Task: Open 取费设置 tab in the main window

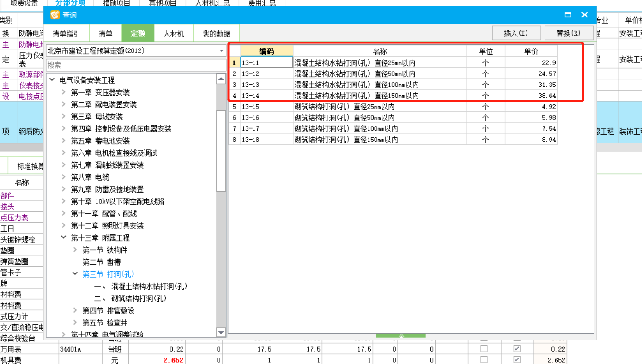Action: click(24, 3)
